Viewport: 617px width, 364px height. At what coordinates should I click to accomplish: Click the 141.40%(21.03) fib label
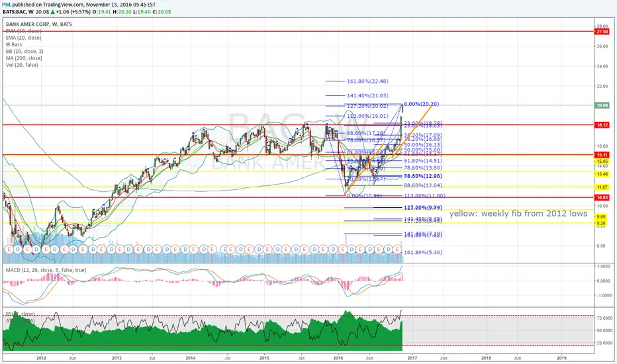coord(367,95)
